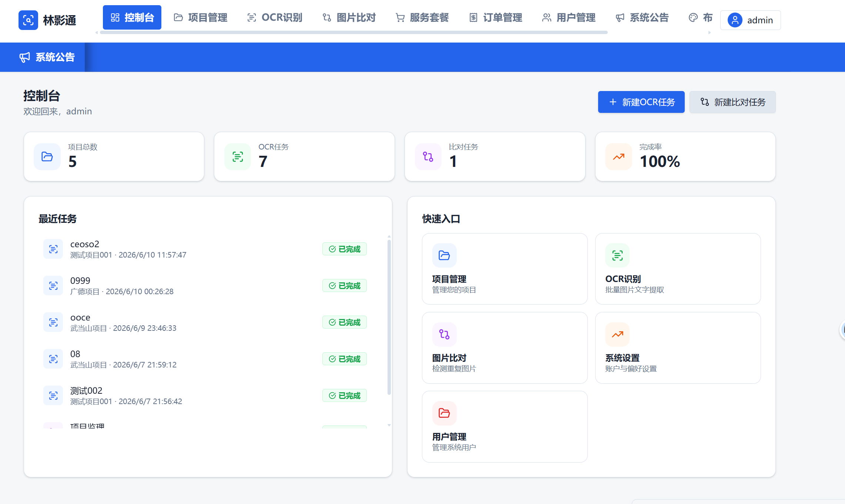Image resolution: width=845 pixels, height=504 pixels.
Task: Click the OCR icon beside ceoso2
Action: coord(53,249)
